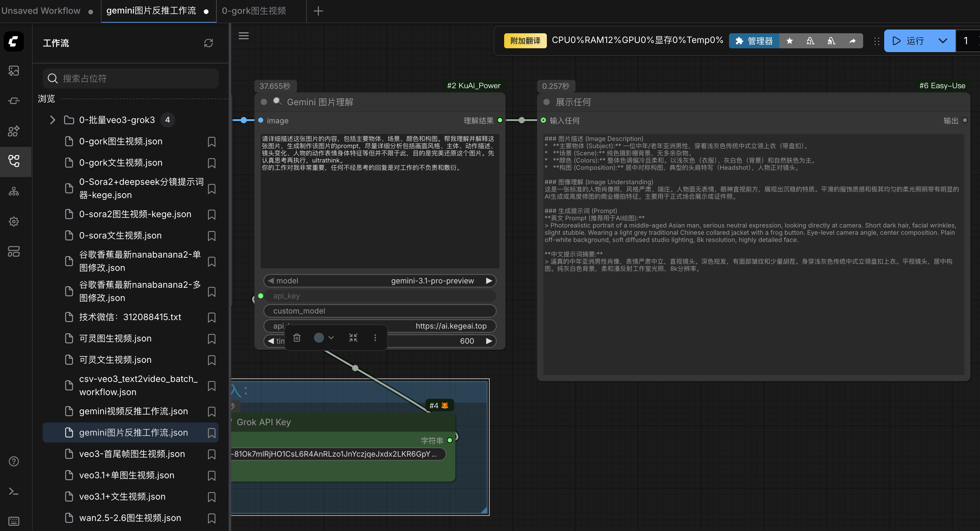Click the collapse node arrows icon
980x531 pixels.
click(x=353, y=338)
